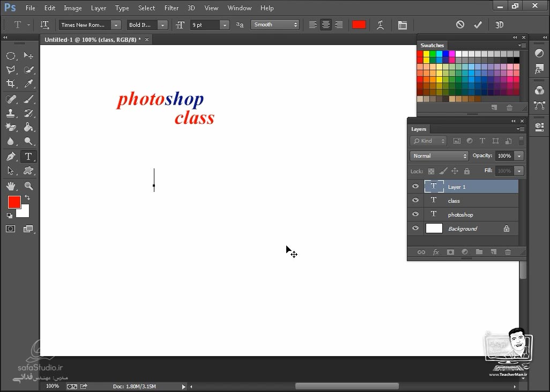The width and height of the screenshot is (550, 392).
Task: Add a layer style with fx button
Action: point(436,252)
